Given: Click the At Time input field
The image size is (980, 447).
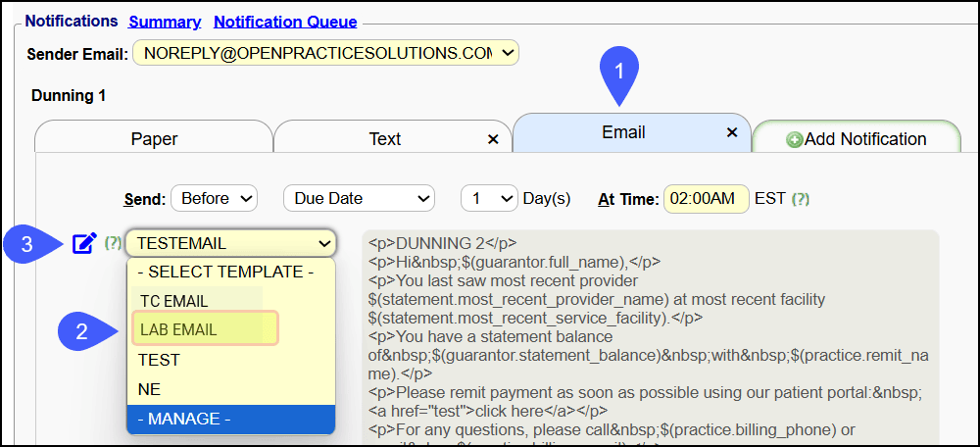Looking at the screenshot, I should (706, 198).
